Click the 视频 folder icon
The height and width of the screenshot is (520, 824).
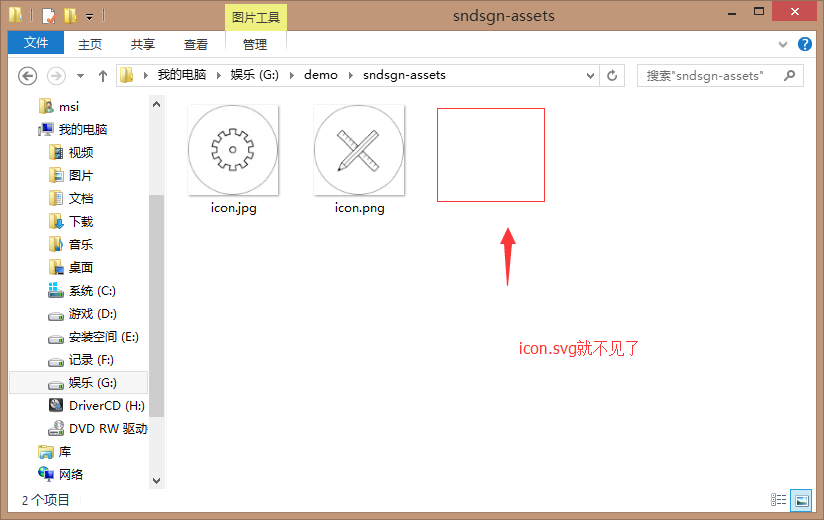point(56,152)
